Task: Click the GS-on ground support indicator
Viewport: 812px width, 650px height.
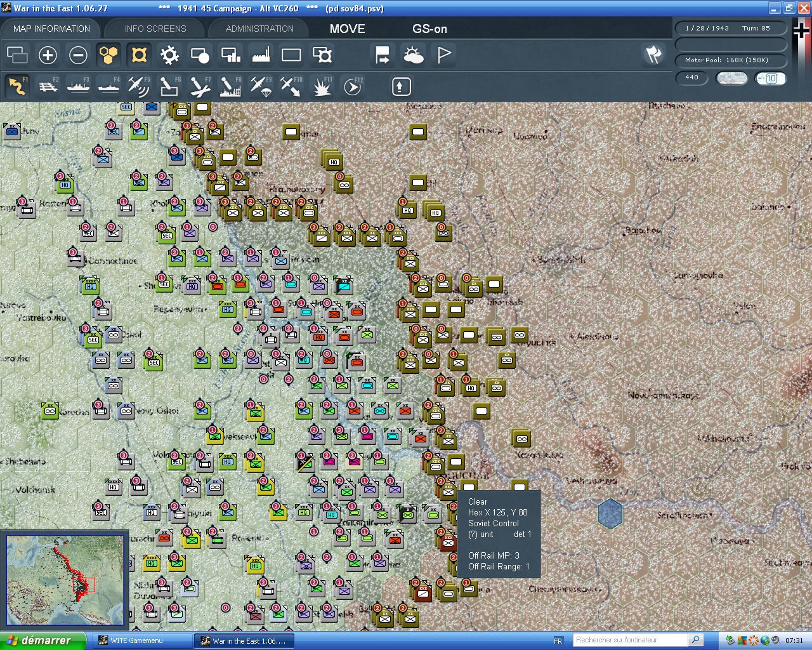Action: coord(429,29)
